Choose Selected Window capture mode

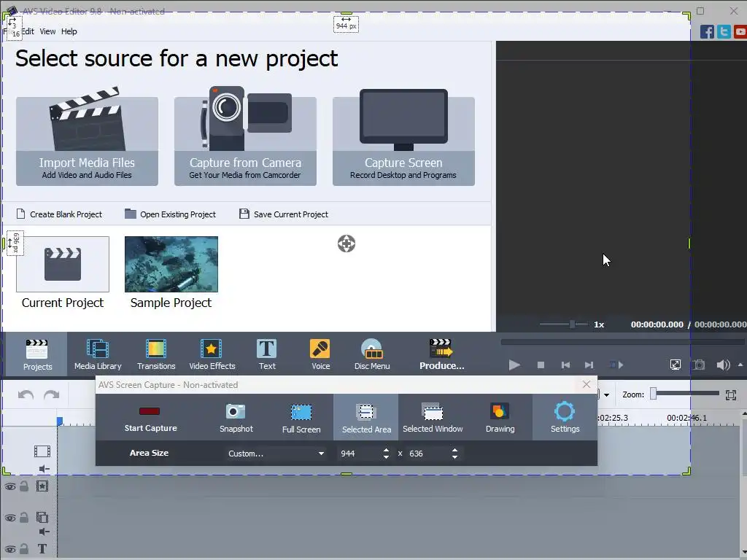point(433,418)
